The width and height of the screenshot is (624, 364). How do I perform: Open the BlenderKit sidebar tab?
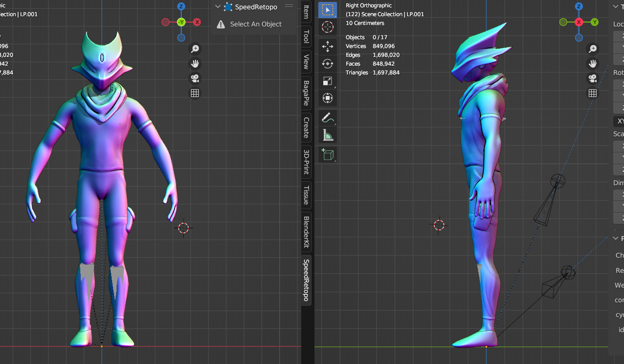pyautogui.click(x=306, y=232)
